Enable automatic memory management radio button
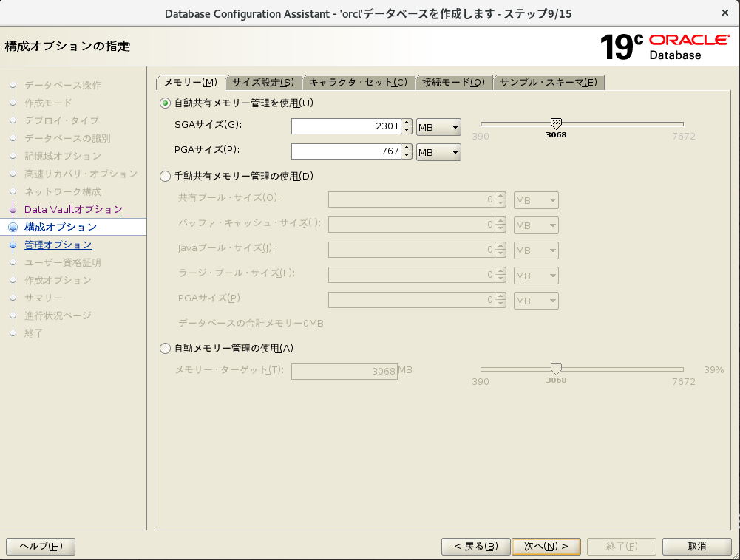The width and height of the screenshot is (740, 560). pyautogui.click(x=166, y=348)
